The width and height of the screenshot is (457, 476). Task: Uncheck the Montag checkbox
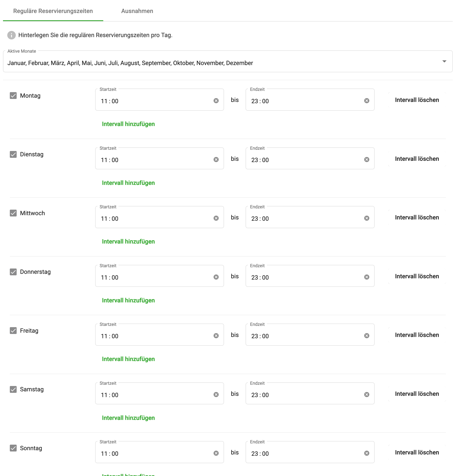13,96
